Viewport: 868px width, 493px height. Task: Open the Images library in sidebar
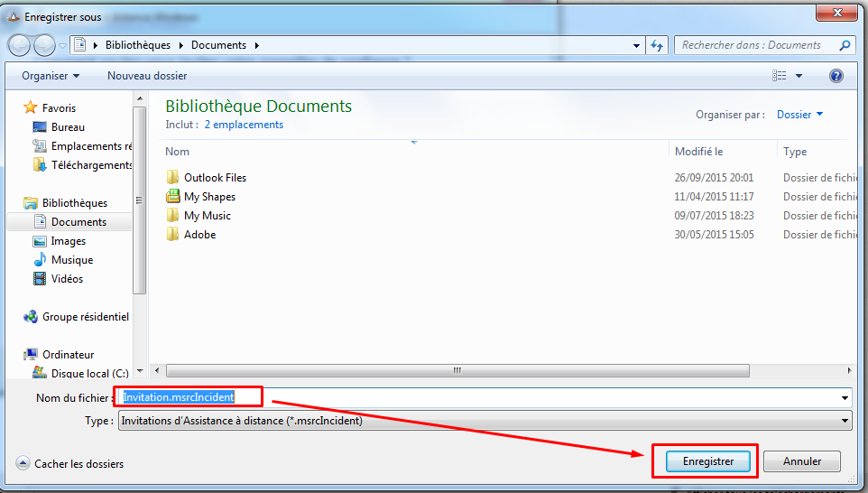coord(69,241)
